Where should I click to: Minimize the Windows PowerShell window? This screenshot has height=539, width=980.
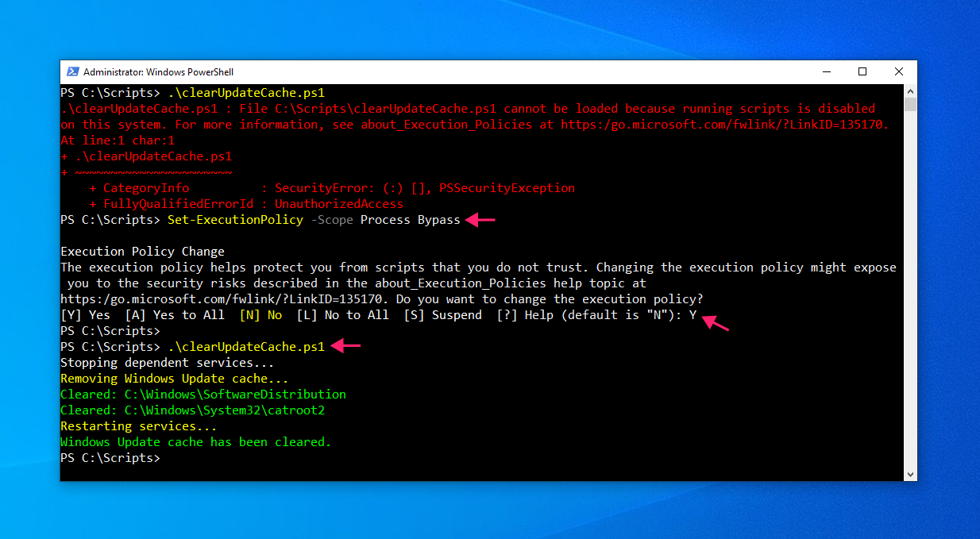[825, 71]
